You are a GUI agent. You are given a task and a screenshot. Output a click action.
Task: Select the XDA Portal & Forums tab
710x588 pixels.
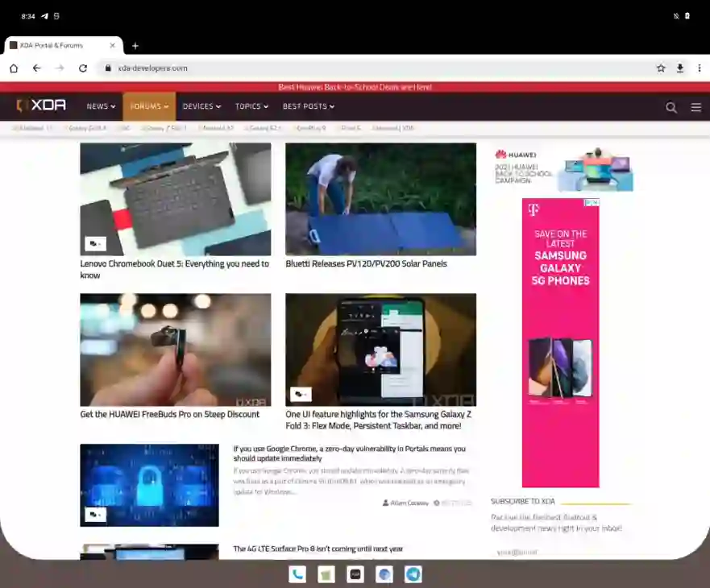tap(64, 45)
